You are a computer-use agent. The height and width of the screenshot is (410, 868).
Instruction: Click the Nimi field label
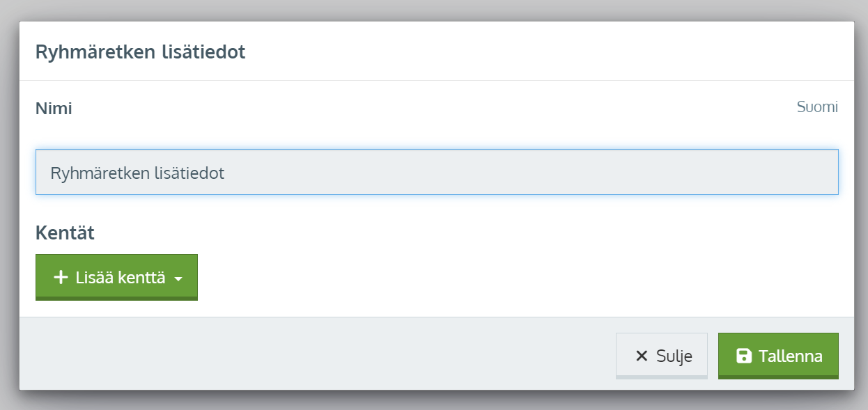click(54, 109)
